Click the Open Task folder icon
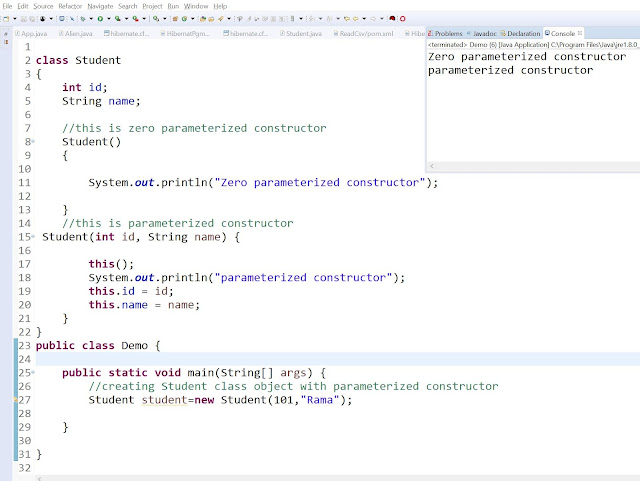 pos(211,19)
